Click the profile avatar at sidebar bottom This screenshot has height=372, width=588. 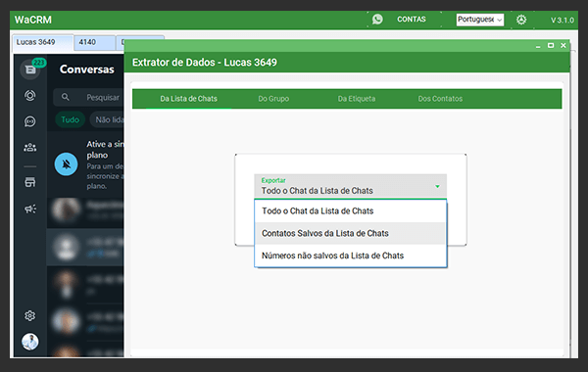(x=30, y=342)
